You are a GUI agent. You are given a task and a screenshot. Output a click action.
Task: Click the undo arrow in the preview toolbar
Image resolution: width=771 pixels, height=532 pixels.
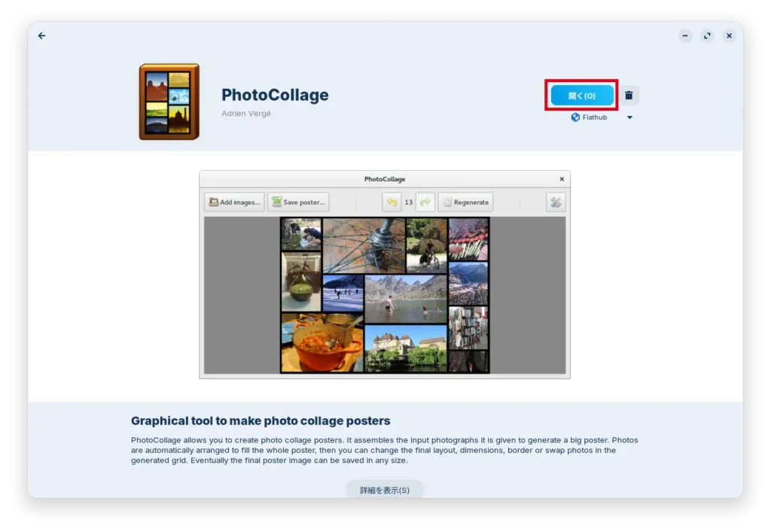392,202
